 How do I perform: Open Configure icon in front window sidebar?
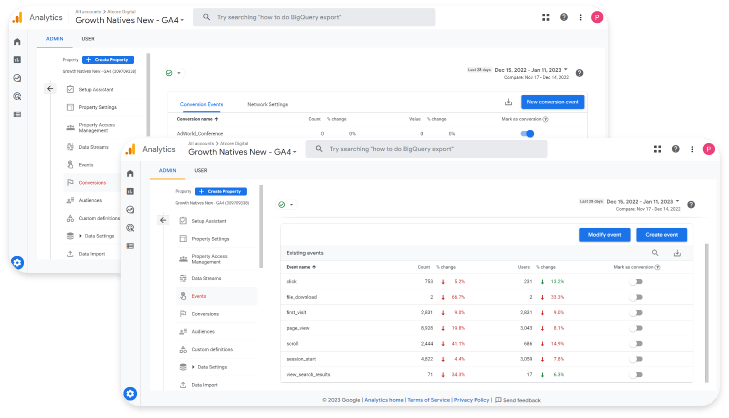130,245
